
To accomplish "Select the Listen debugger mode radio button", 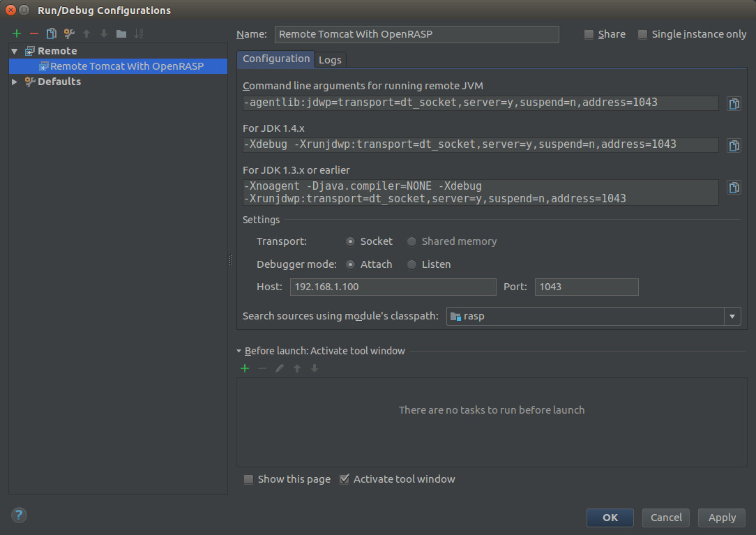I will pos(412,264).
